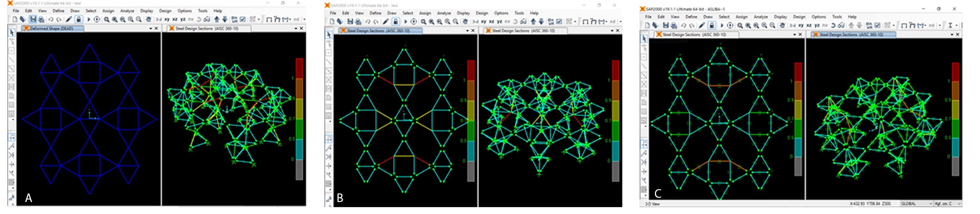Click I-section steel design icon in window C
Screen dimensions: 980x214
950,25
